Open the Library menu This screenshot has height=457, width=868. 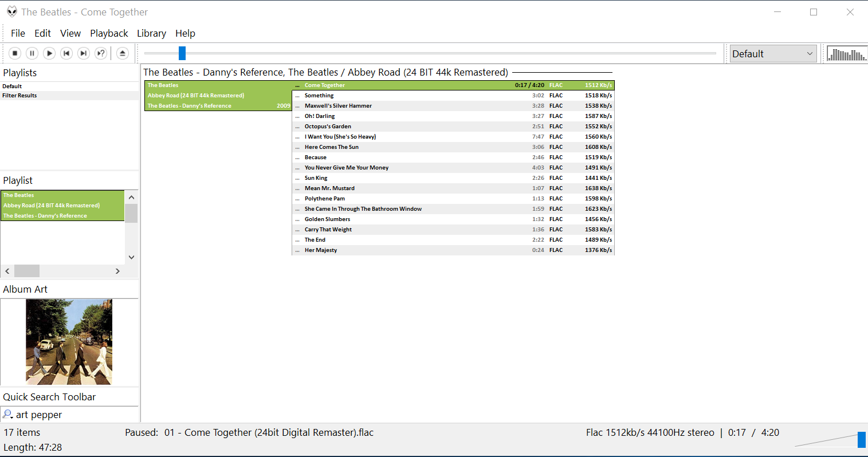pyautogui.click(x=151, y=33)
